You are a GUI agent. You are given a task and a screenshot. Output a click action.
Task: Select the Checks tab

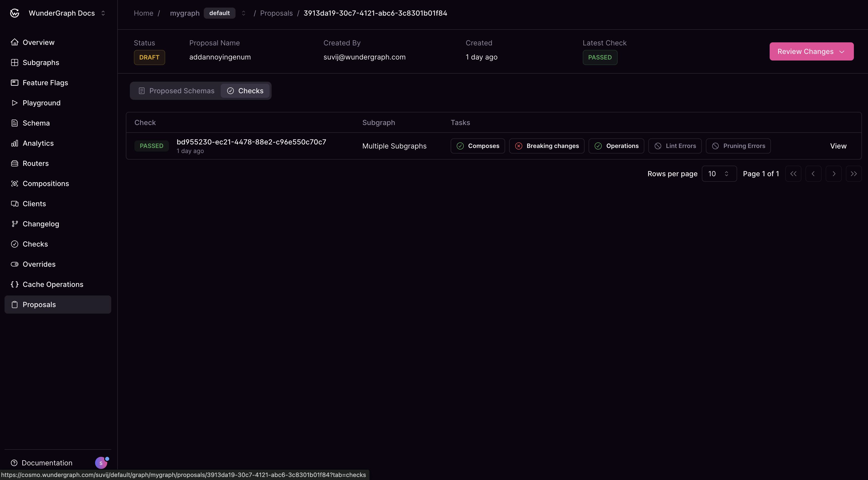pos(245,91)
